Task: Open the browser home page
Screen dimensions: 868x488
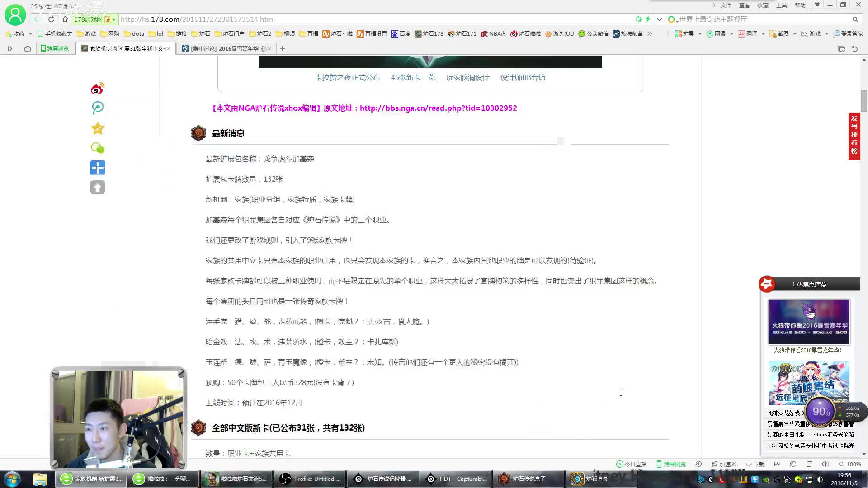Action: coord(65,19)
